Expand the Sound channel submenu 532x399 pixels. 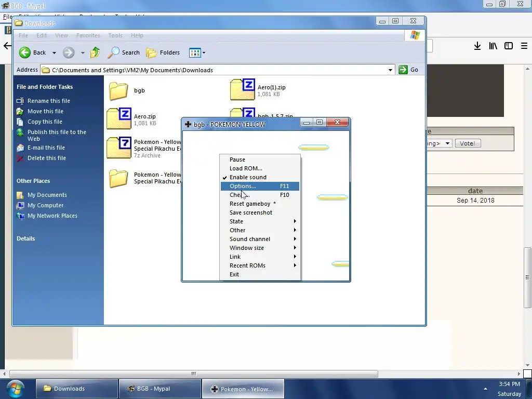pos(260,239)
